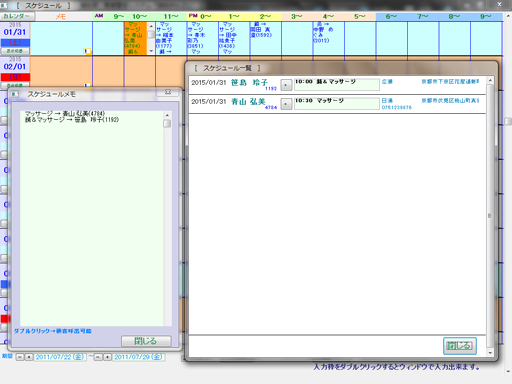Screen dimensions: 512x384
Task: Close the main スケジュール window
Action: click(499, 4)
